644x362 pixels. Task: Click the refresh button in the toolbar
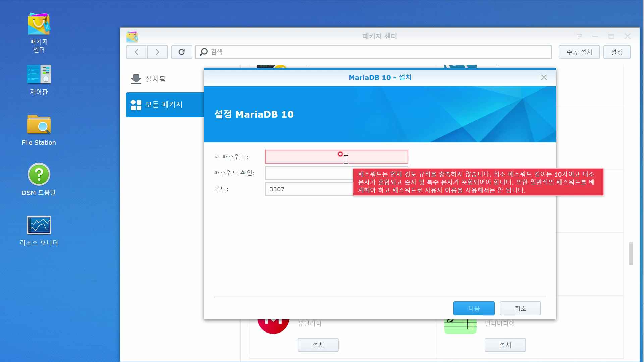click(x=181, y=52)
